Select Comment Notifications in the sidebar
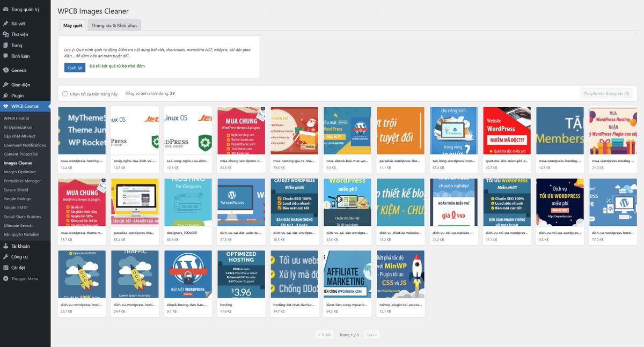The height and width of the screenshot is (347, 644). [x=25, y=145]
